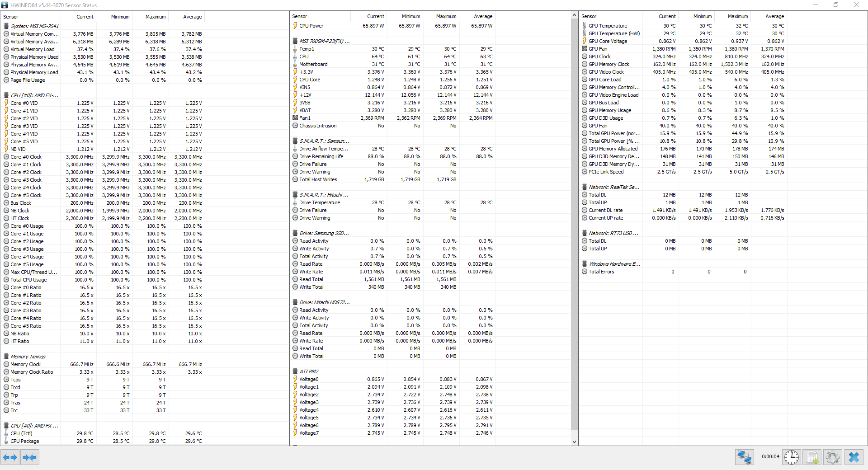Open sensor settings via gear icon
Viewport: 868px width, 470px height.
click(832, 457)
